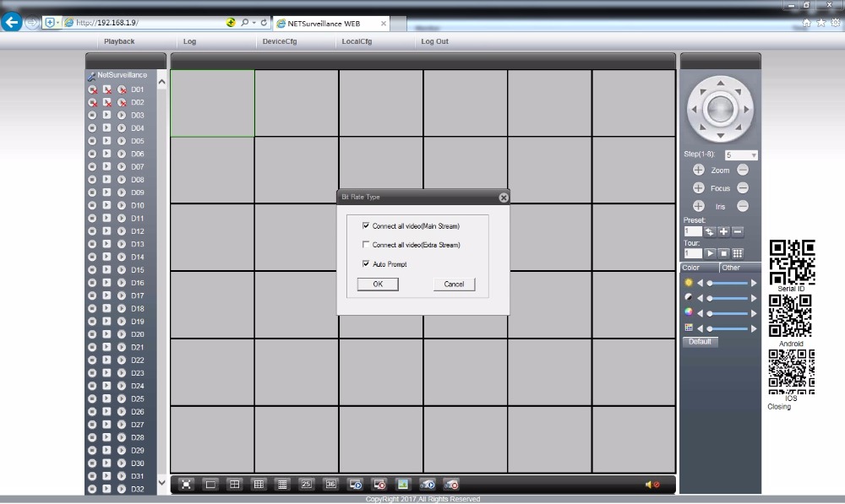Click the channel list scroll down arrow
This screenshot has height=504, width=845.
(x=161, y=482)
